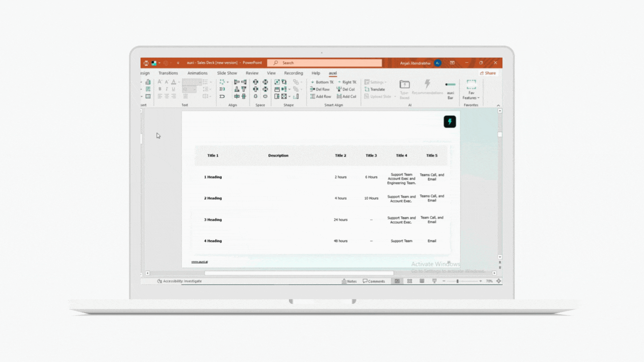Open the Settings dropdown in the AI group
The image size is (644, 362).
(375, 82)
